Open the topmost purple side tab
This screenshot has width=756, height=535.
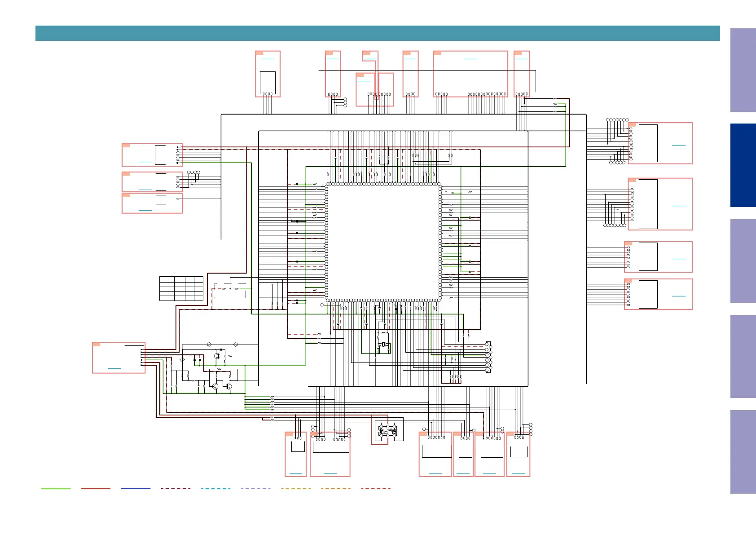(743, 70)
